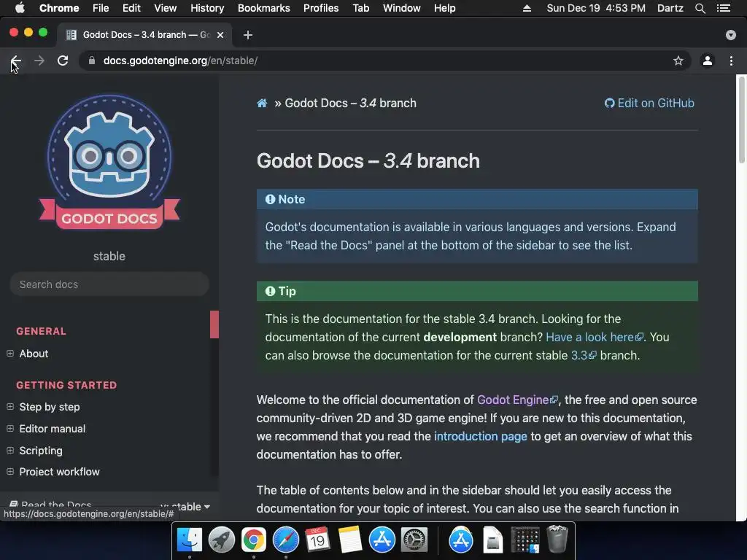Click the date and time in menu bar
Viewport: 747px width, 560px height.
point(596,8)
